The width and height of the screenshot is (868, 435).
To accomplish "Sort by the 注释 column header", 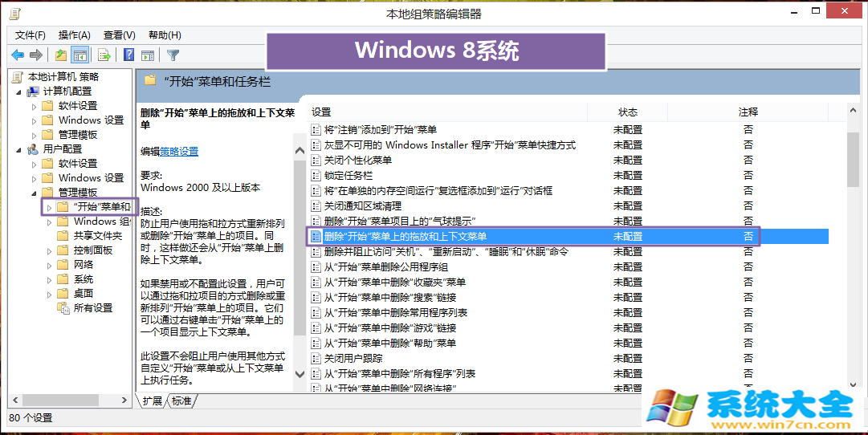I will tap(748, 112).
